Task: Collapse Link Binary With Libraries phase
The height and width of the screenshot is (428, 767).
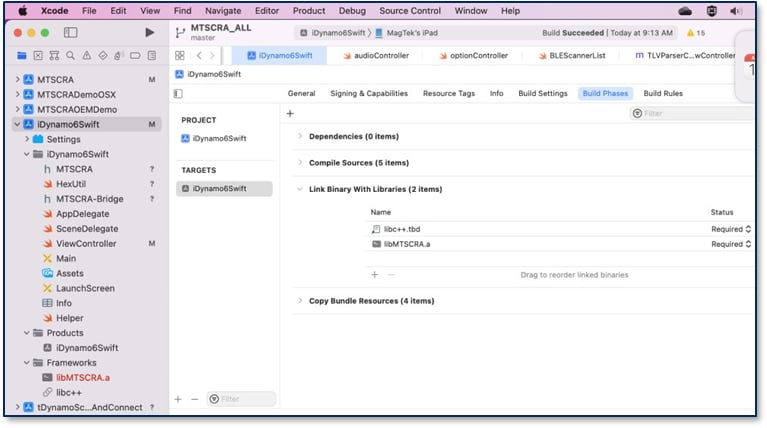Action: pos(300,189)
